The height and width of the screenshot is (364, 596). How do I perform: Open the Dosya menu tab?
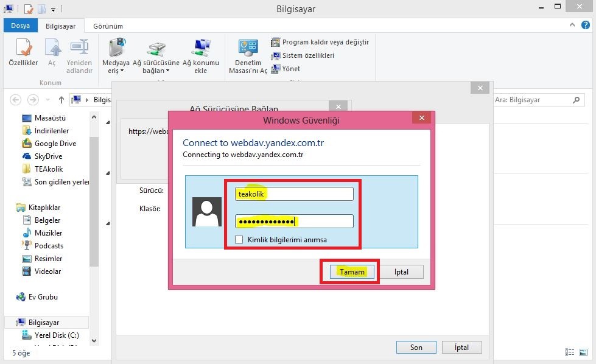[x=21, y=26]
